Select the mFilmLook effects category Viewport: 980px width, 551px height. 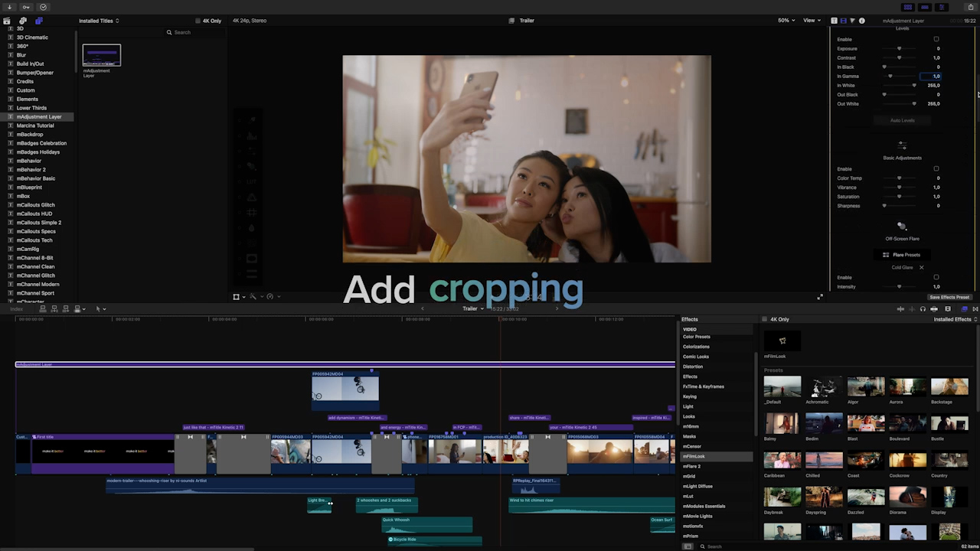click(x=717, y=456)
